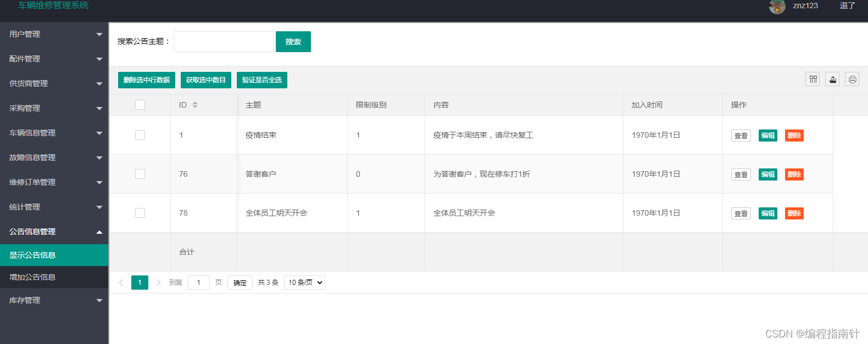The height and width of the screenshot is (344, 868).
Task: Delete the 疫情结束 announcement row
Action: (x=794, y=136)
